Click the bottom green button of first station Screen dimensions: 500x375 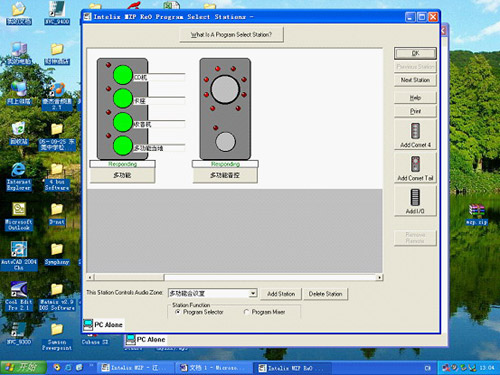click(x=123, y=146)
